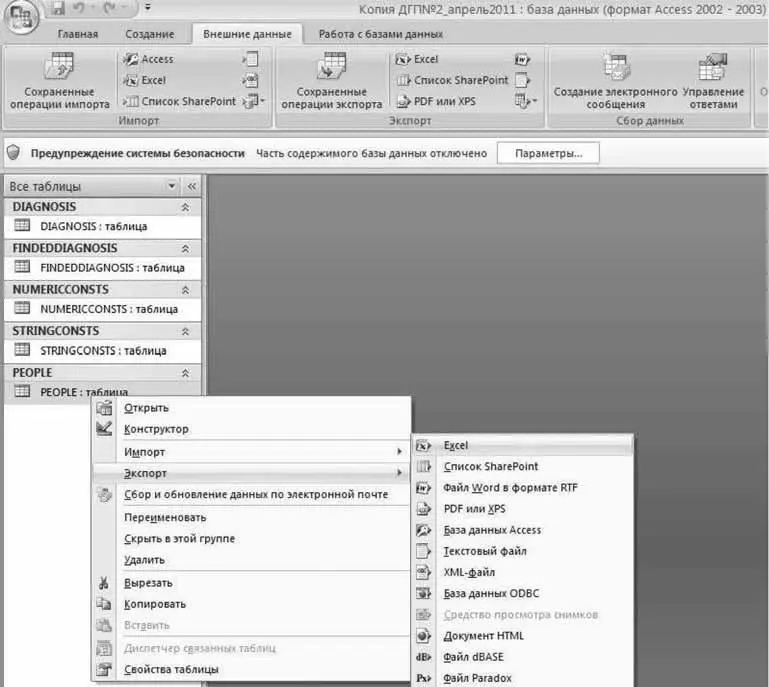Image resolution: width=769 pixels, height=687 pixels.
Task: Open quick access toolbar customize dropdown
Action: [x=148, y=7]
